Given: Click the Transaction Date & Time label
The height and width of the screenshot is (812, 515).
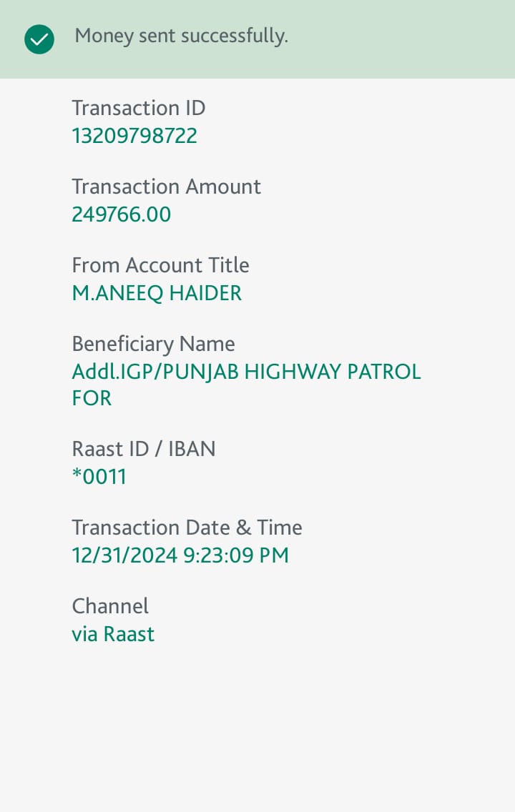Looking at the screenshot, I should click(x=187, y=528).
